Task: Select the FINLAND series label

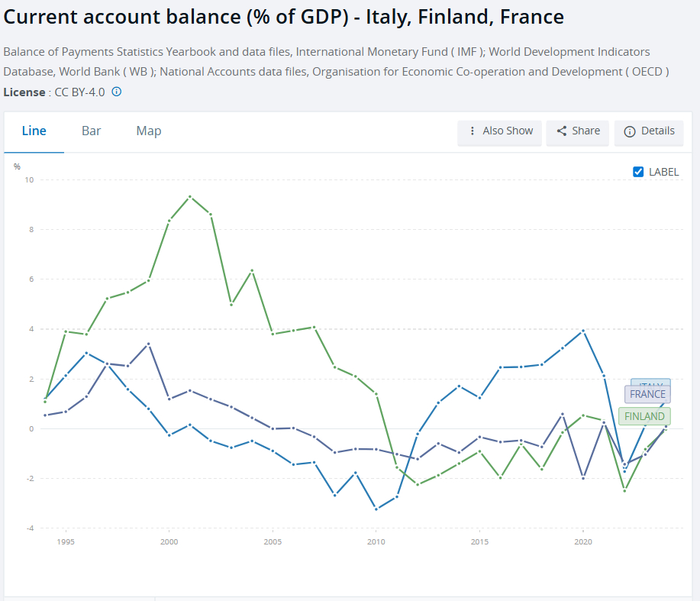Action: tap(644, 416)
